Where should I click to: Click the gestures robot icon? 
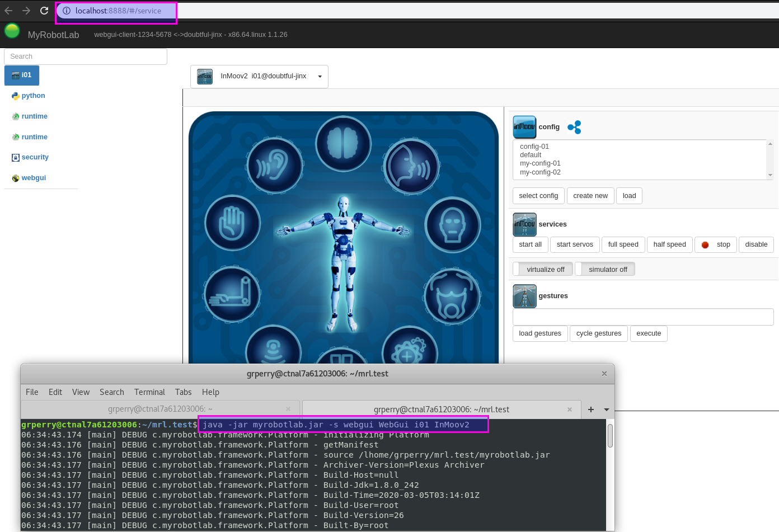coord(524,296)
